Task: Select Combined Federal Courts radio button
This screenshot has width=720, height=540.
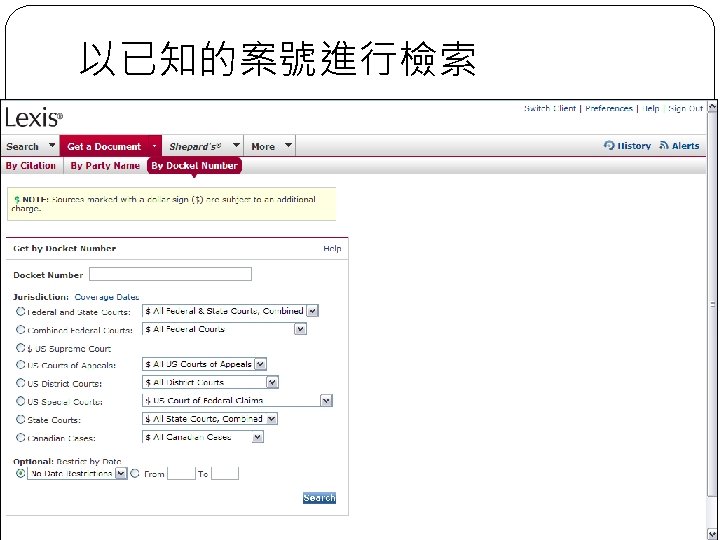Action: (20, 329)
